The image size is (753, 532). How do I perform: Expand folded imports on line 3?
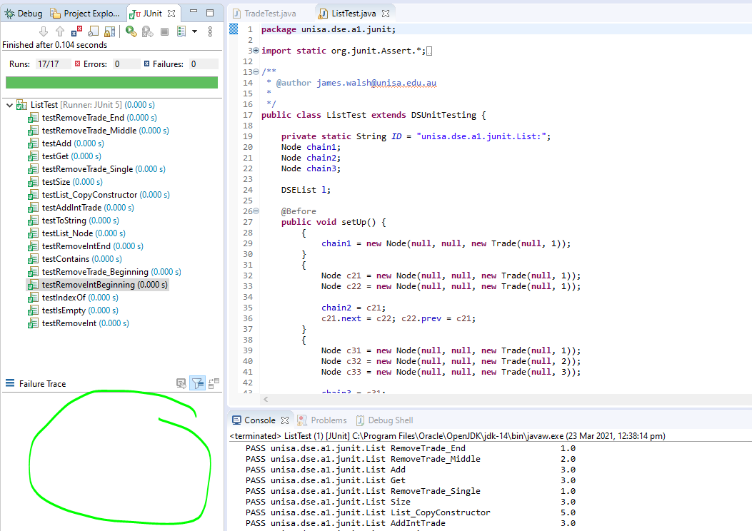256,50
